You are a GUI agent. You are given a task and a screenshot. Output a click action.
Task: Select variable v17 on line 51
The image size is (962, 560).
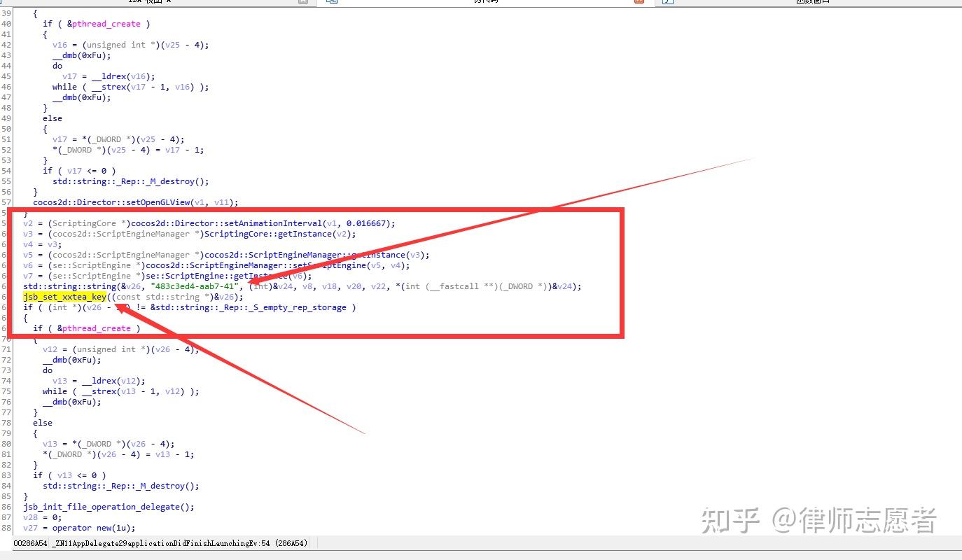[x=60, y=139]
